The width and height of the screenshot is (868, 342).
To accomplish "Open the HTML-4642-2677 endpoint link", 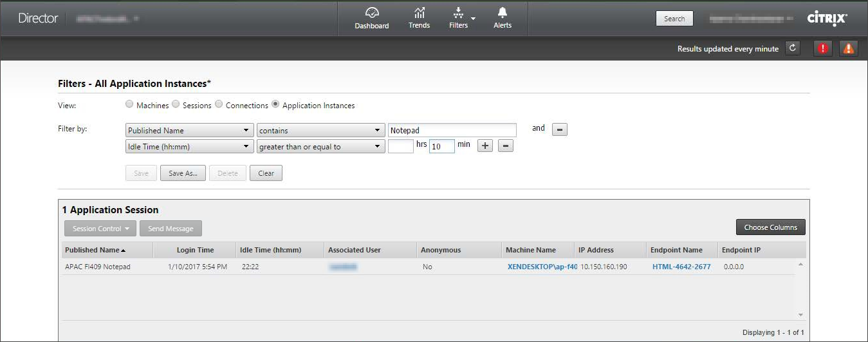I will pos(681,267).
